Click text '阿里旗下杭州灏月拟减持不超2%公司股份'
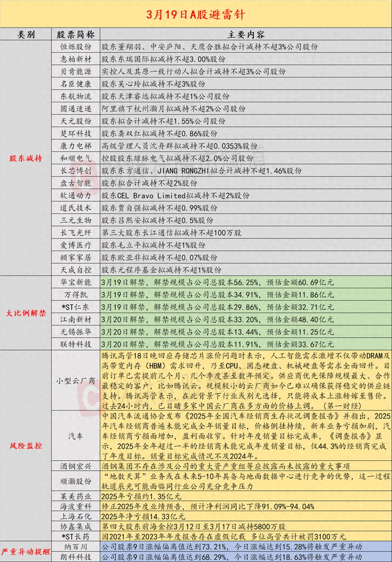The image size is (392, 562). 174,108
